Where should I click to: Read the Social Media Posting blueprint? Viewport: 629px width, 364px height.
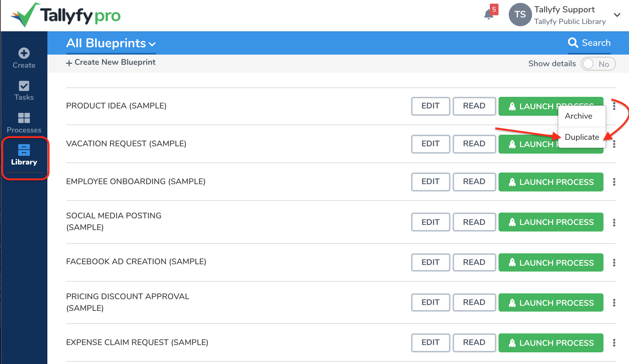[x=474, y=222]
